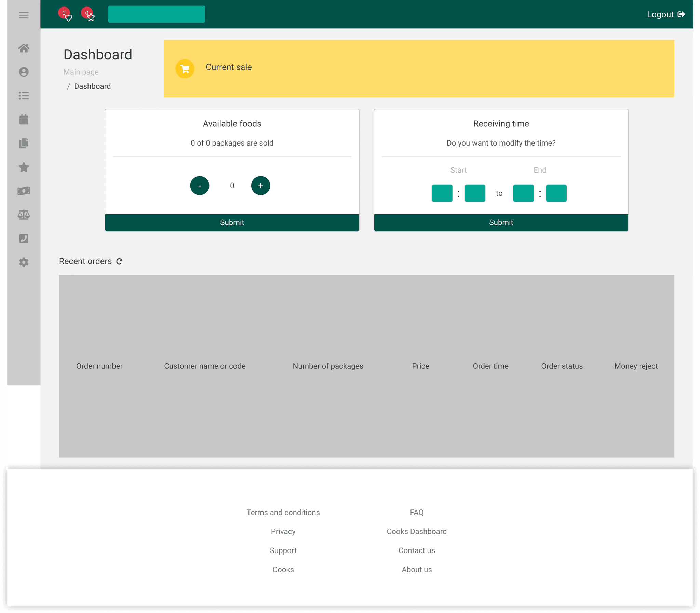Open the list icon in sidebar
Image resolution: width=700 pixels, height=613 pixels.
point(24,96)
